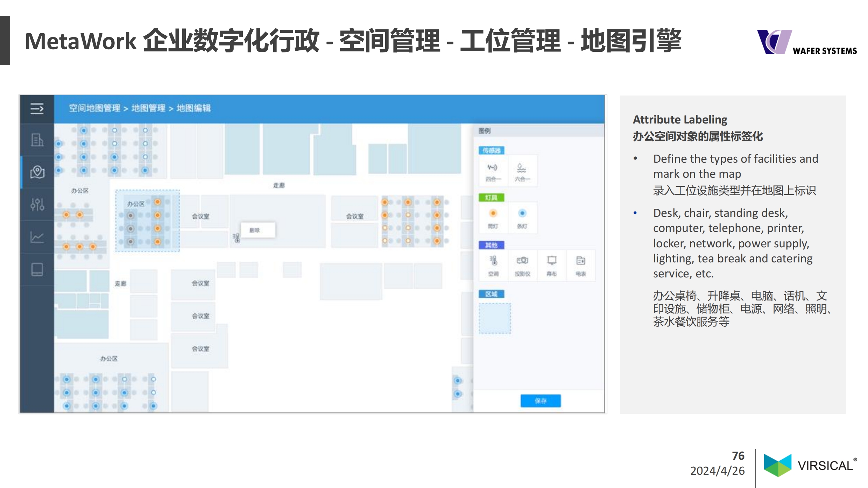Collapse the sidebar with the menu icon
Viewport: 868px width, 488px height.
pos(37,109)
